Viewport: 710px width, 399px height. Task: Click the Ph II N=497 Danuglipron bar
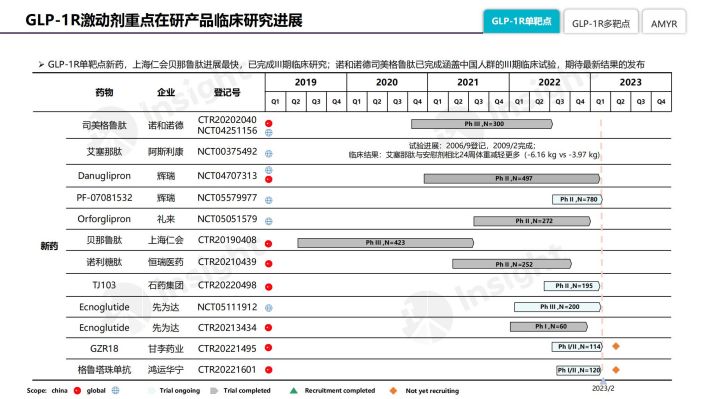(512, 178)
